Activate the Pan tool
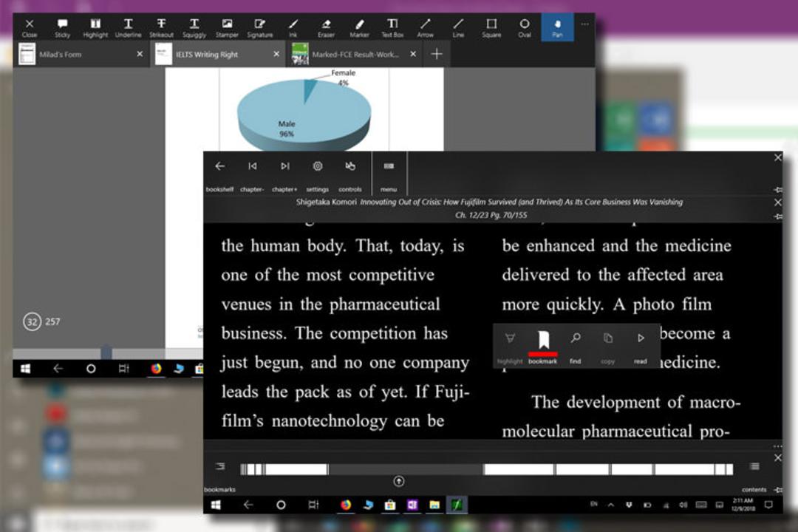The width and height of the screenshot is (798, 532). (x=557, y=27)
